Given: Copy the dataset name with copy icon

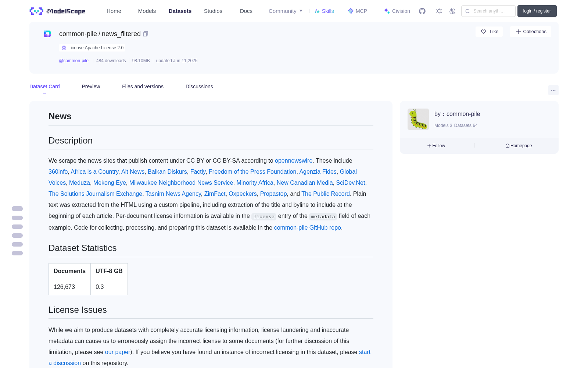Looking at the screenshot, I should coord(146,34).
